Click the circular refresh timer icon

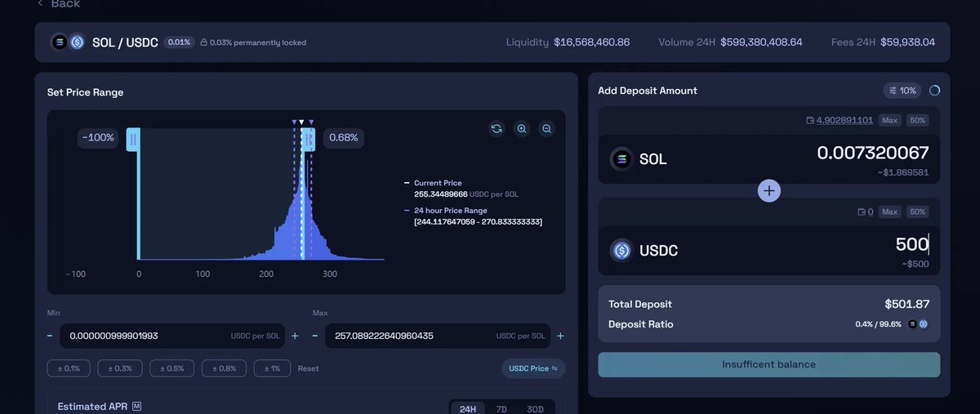point(935,91)
